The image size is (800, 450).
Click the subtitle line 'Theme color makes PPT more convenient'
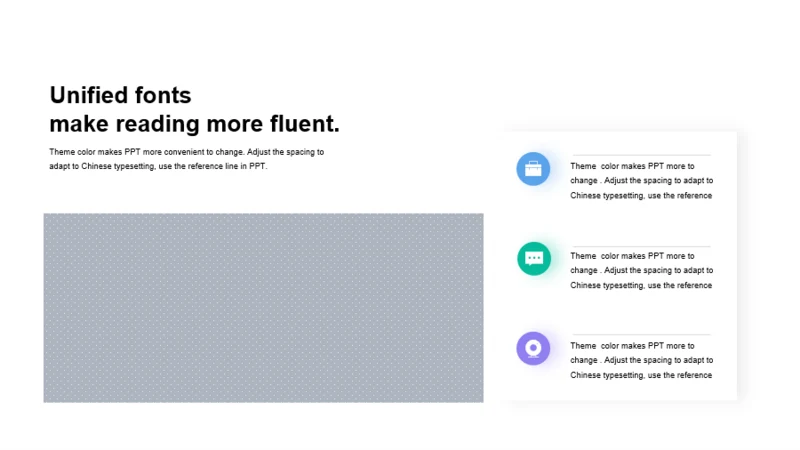tap(186, 152)
